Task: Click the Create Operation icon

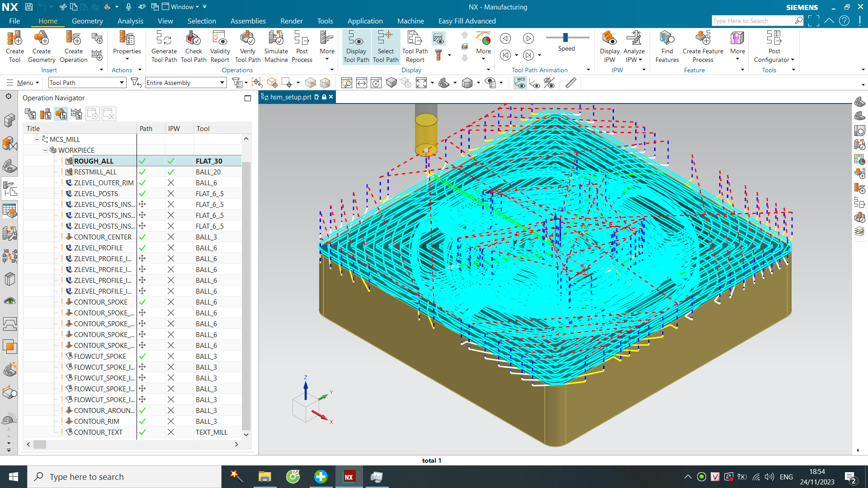Action: tap(73, 47)
